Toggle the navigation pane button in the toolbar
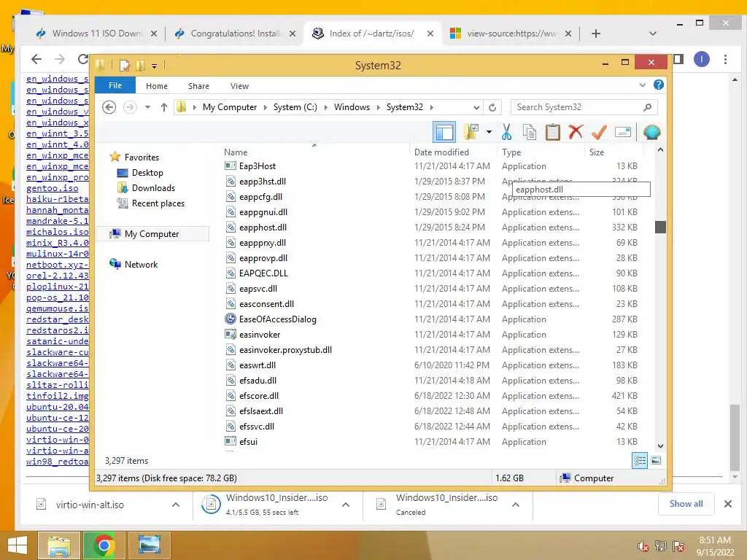The width and height of the screenshot is (747, 560). 444,132
